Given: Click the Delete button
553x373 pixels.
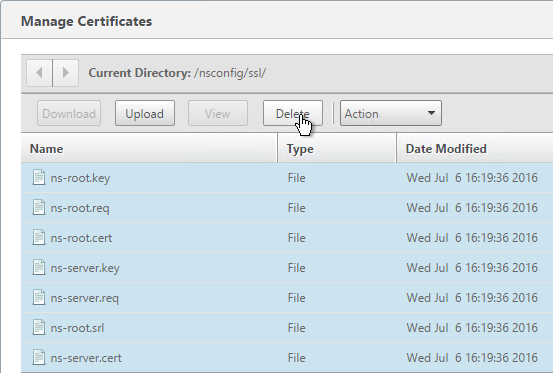Looking at the screenshot, I should [x=293, y=113].
